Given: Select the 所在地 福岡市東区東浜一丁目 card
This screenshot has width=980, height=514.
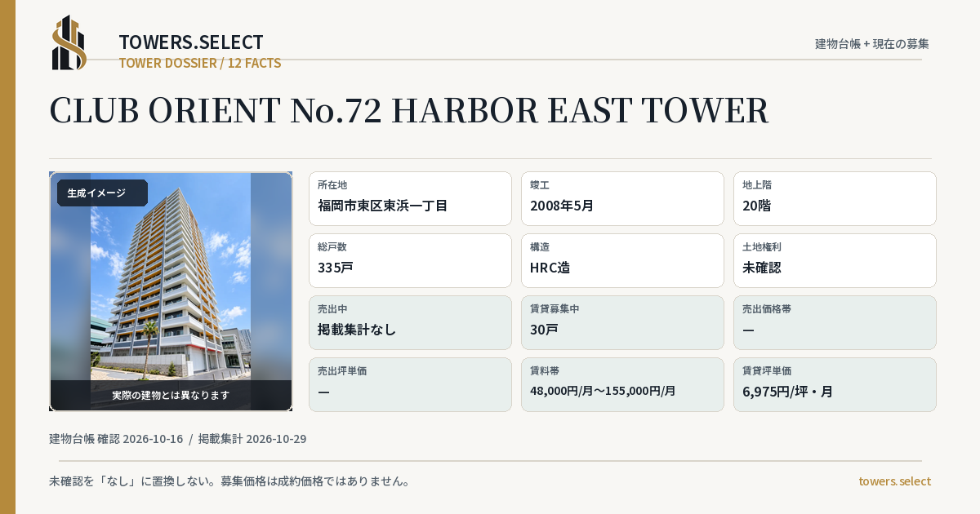Looking at the screenshot, I should (410, 198).
